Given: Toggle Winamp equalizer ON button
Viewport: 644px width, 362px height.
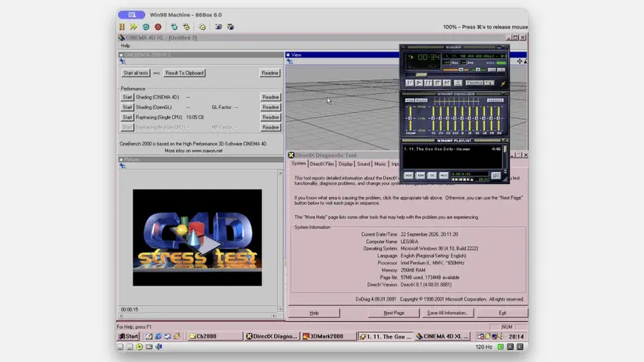Looking at the screenshot, I should 410,100.
